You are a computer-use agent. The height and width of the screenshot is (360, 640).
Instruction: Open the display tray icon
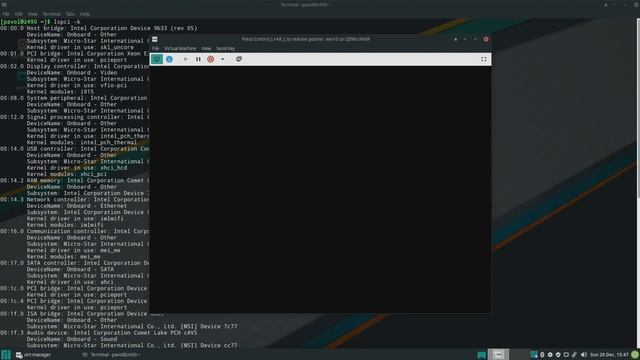point(566,355)
